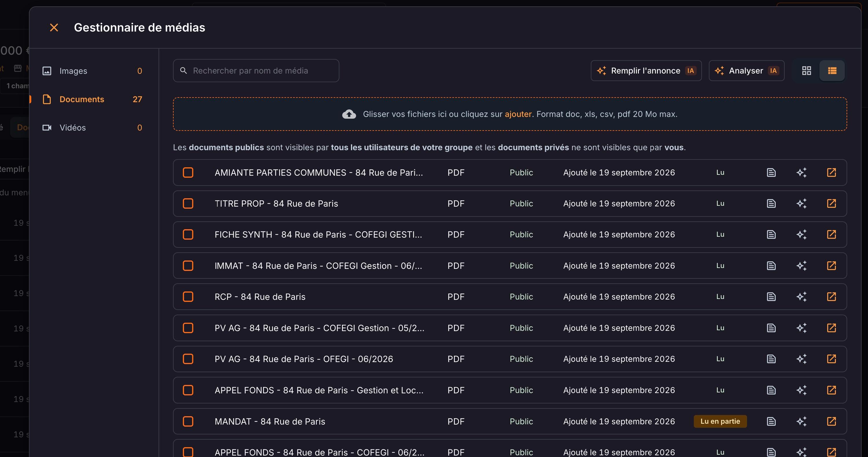Switch to list view layout

pos(832,71)
